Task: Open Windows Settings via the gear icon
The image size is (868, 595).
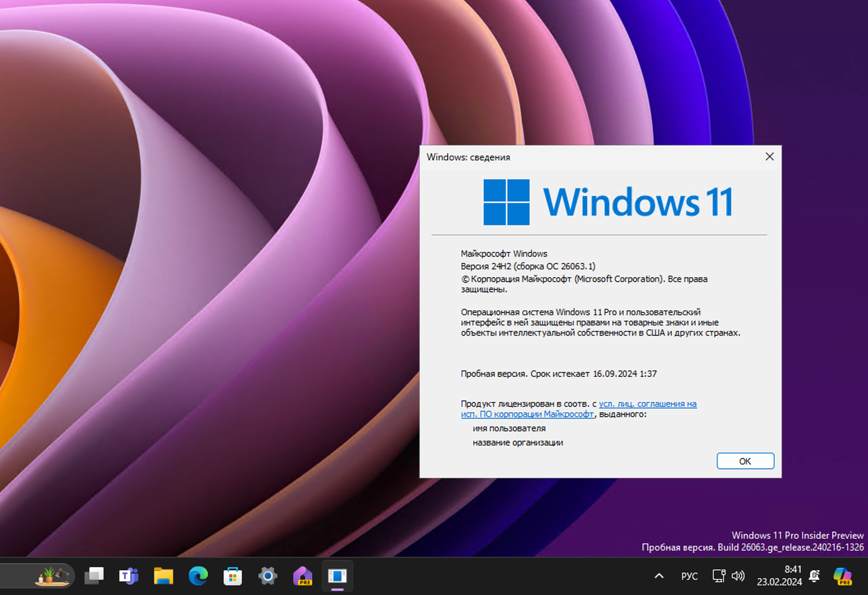Action: coord(267,576)
